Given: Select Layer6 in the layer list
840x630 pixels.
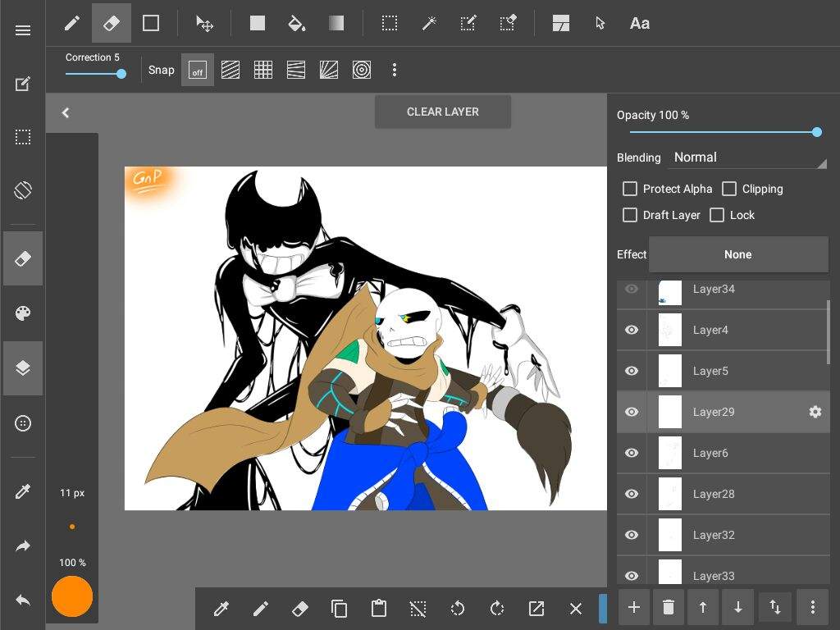Looking at the screenshot, I should tap(724, 453).
